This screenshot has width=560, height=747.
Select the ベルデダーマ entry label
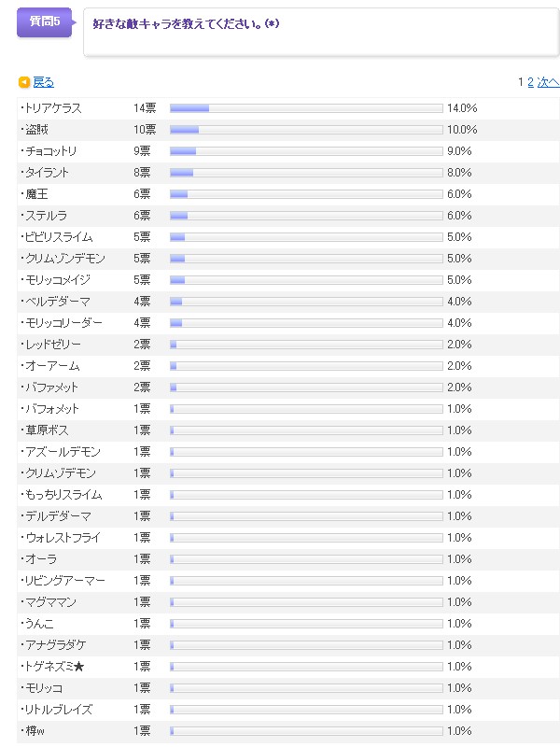(58, 302)
